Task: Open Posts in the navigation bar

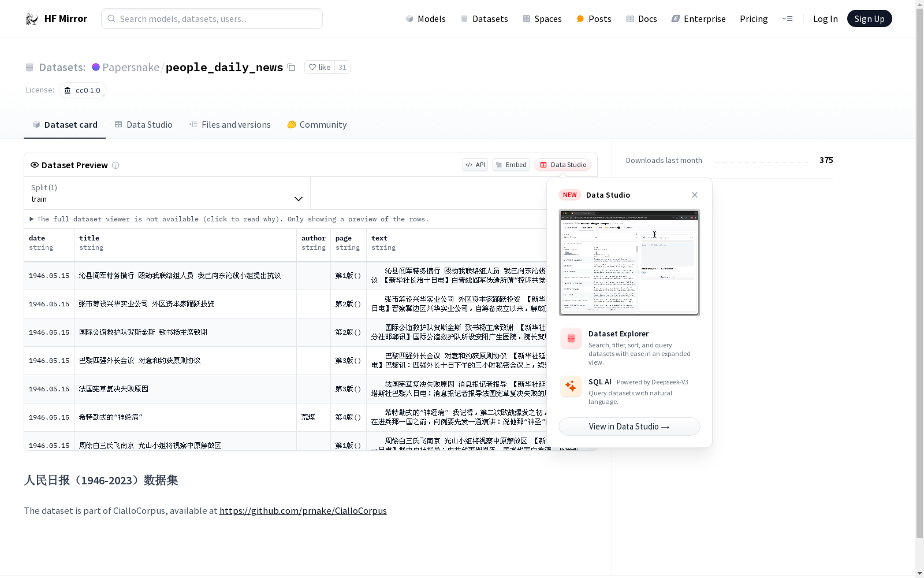Action: 594,18
